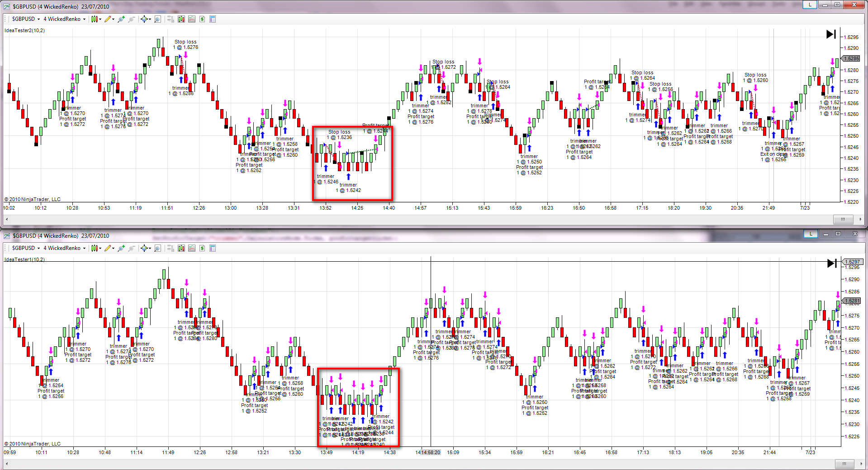Click 'Stop loss 1 @ 1.5260' label in top chart
Screen dimensions: 868x470
pos(755,77)
